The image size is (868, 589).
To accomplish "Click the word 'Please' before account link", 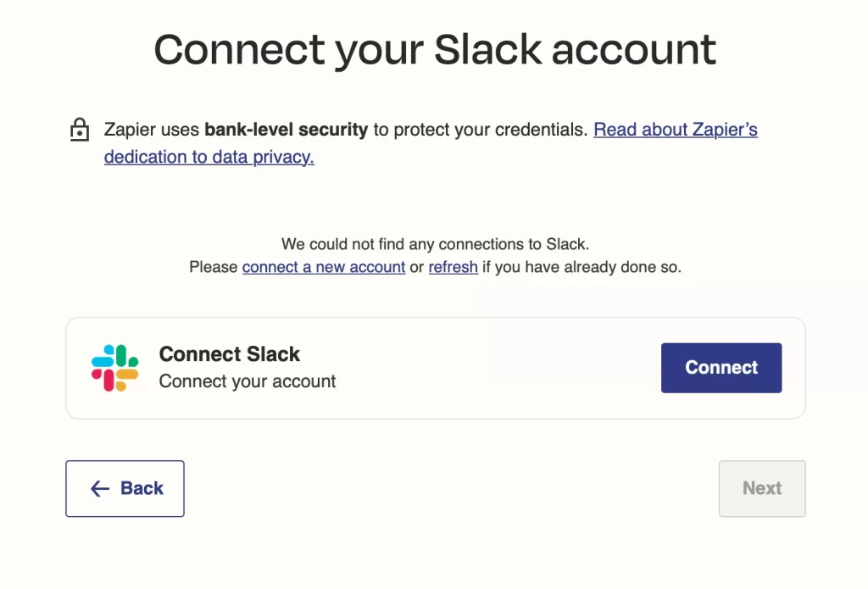I will point(213,267).
